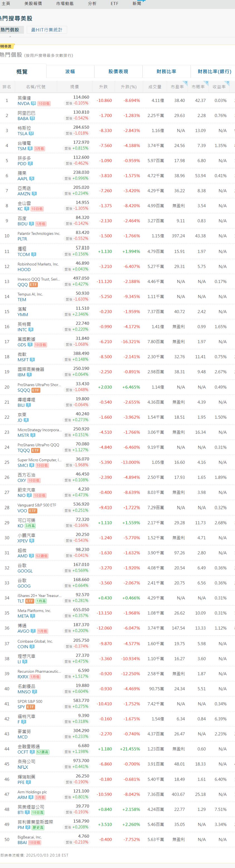Viewport: 235px width, 868px height.
Task: Open the 美股報價 menu
Action: (x=33, y=3)
